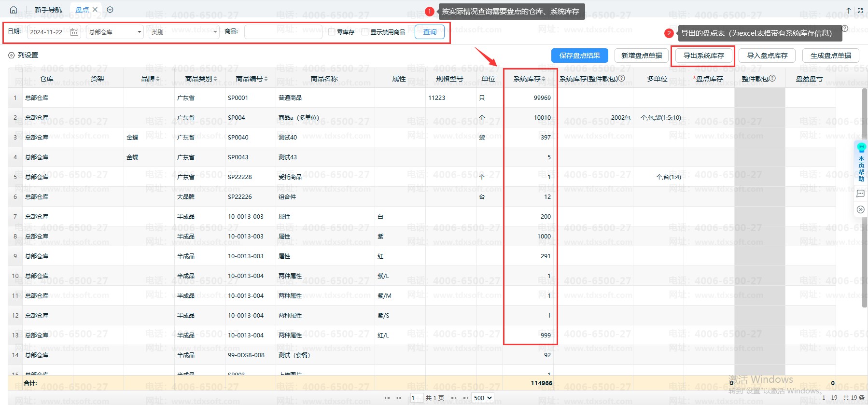This screenshot has height=405, width=868.
Task: Go to the next page using pagination arrow
Action: pos(454,398)
